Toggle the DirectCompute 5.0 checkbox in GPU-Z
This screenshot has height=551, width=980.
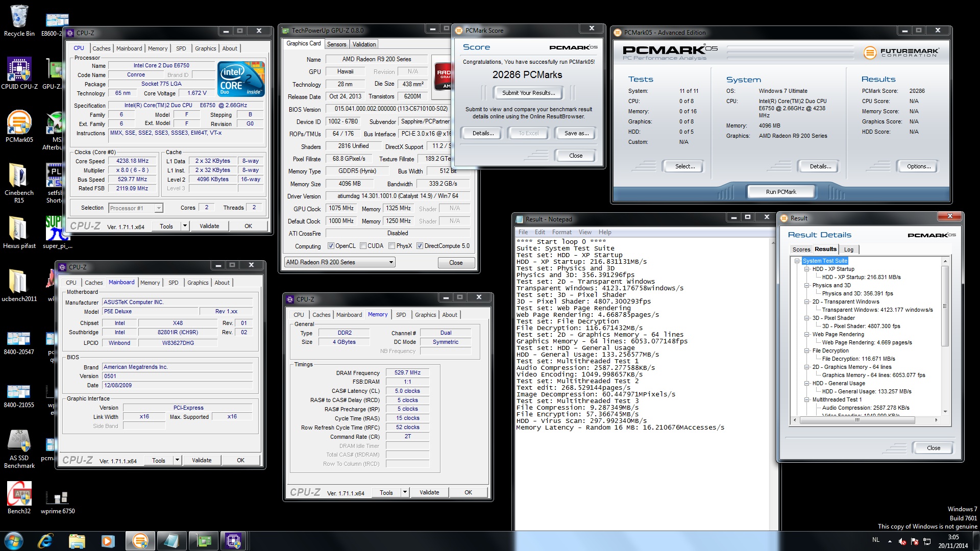pos(420,246)
